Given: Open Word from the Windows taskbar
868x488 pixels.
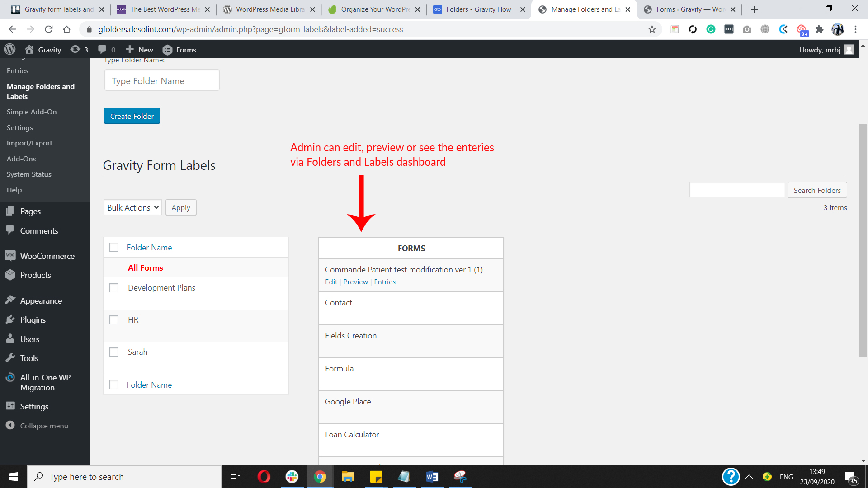Looking at the screenshot, I should (x=432, y=477).
